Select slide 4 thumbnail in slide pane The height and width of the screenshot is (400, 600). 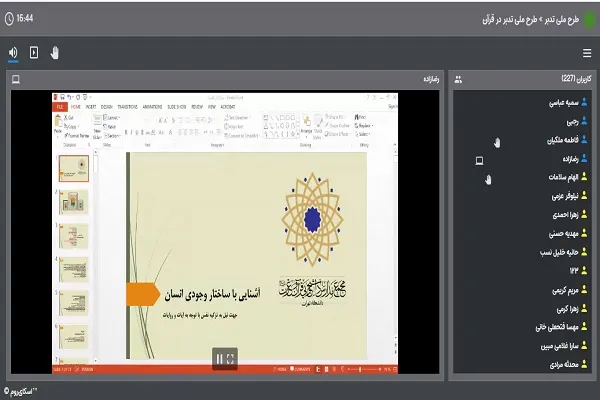pyautogui.click(x=74, y=269)
